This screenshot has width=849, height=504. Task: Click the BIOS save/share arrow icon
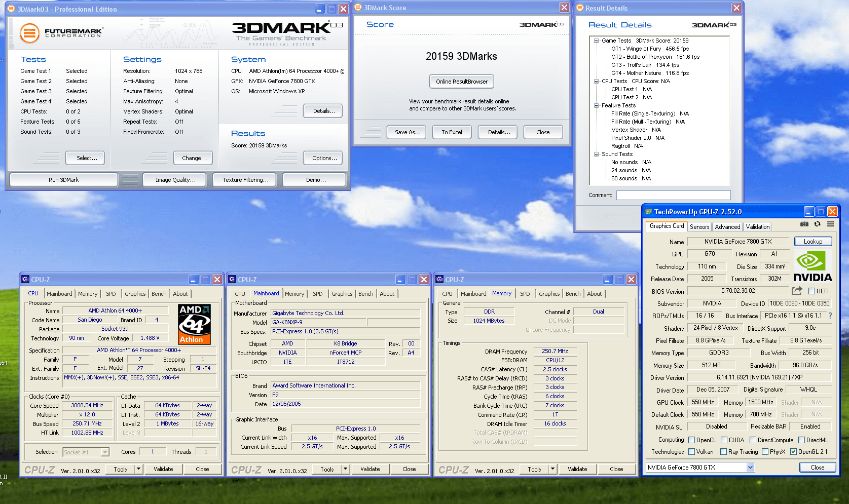point(797,291)
